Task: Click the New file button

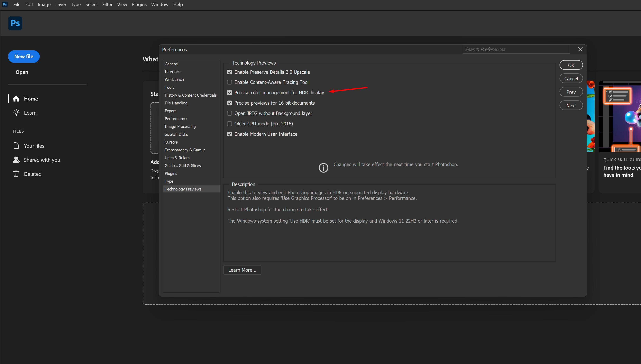Action: point(24,57)
